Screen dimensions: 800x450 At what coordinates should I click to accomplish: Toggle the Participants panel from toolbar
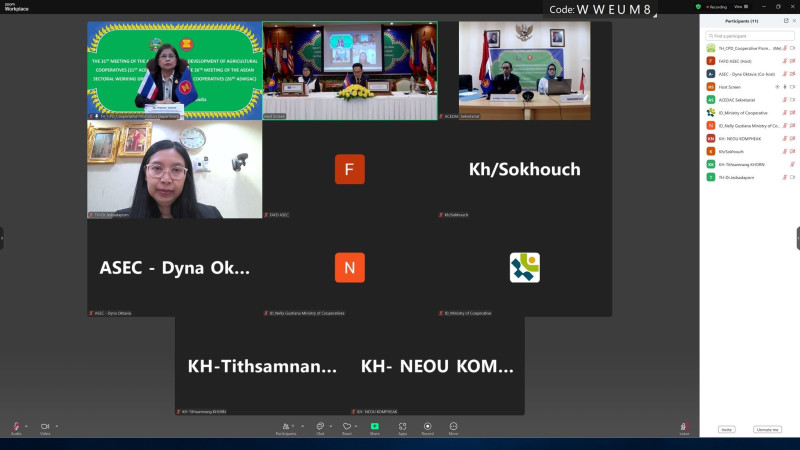pos(286,428)
